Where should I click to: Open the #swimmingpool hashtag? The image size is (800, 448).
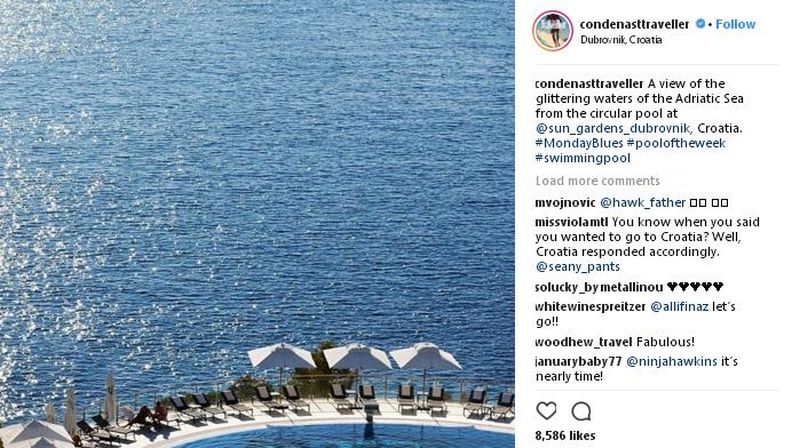click(x=583, y=158)
